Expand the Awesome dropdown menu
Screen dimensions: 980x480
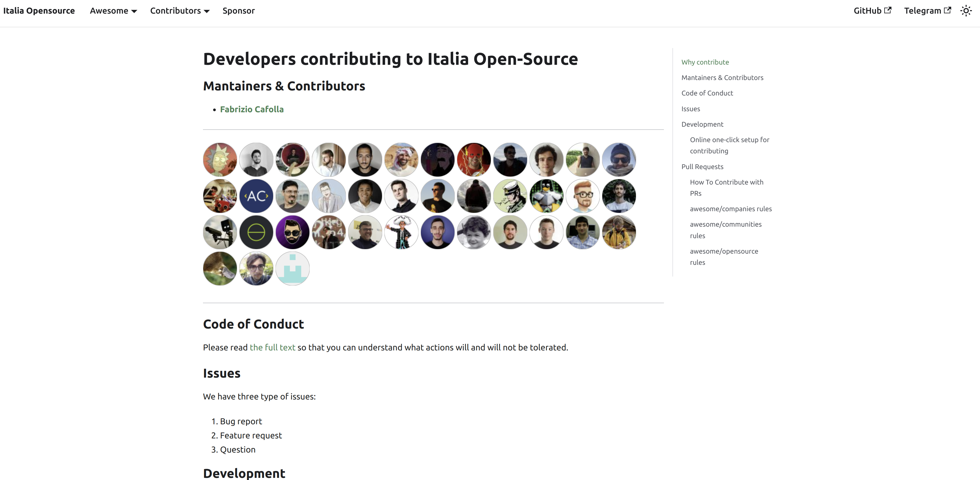pyautogui.click(x=113, y=11)
